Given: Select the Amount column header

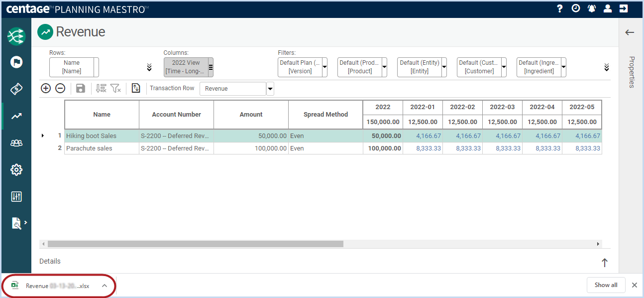Looking at the screenshot, I should 251,115.
